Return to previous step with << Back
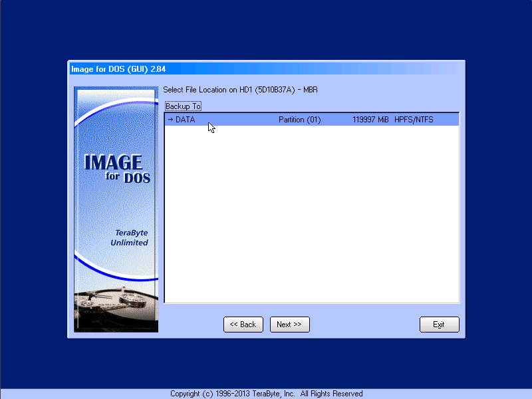This screenshot has width=532, height=399. [x=243, y=325]
